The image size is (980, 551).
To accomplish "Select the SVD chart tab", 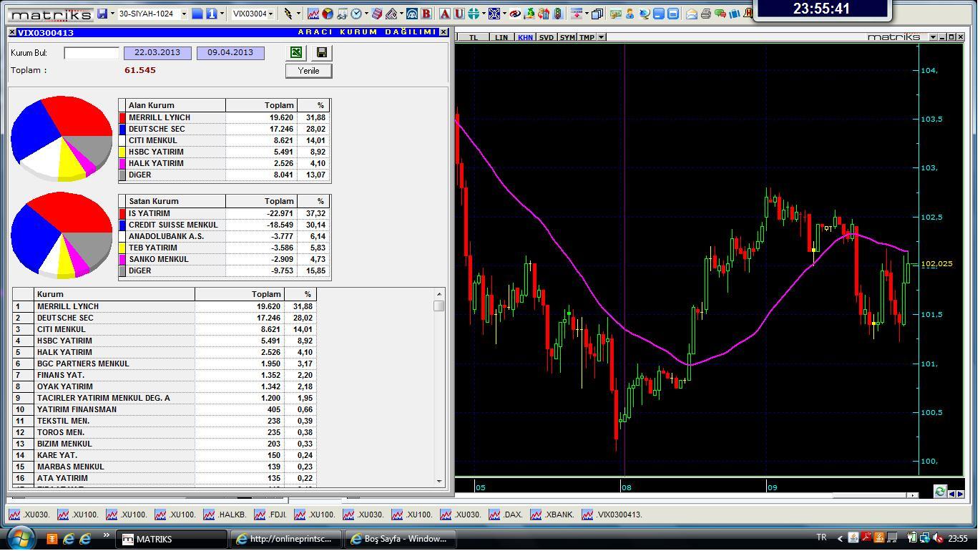I will click(x=547, y=37).
